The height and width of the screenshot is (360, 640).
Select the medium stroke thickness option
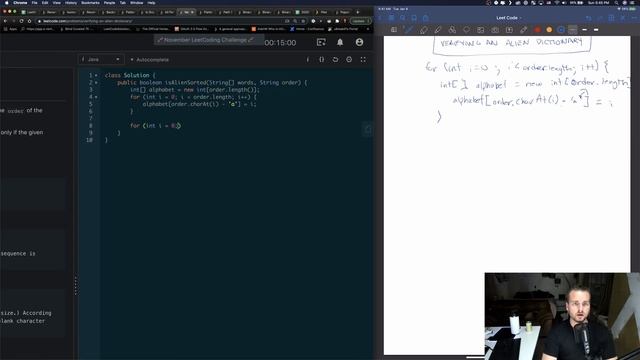click(x=584, y=30)
